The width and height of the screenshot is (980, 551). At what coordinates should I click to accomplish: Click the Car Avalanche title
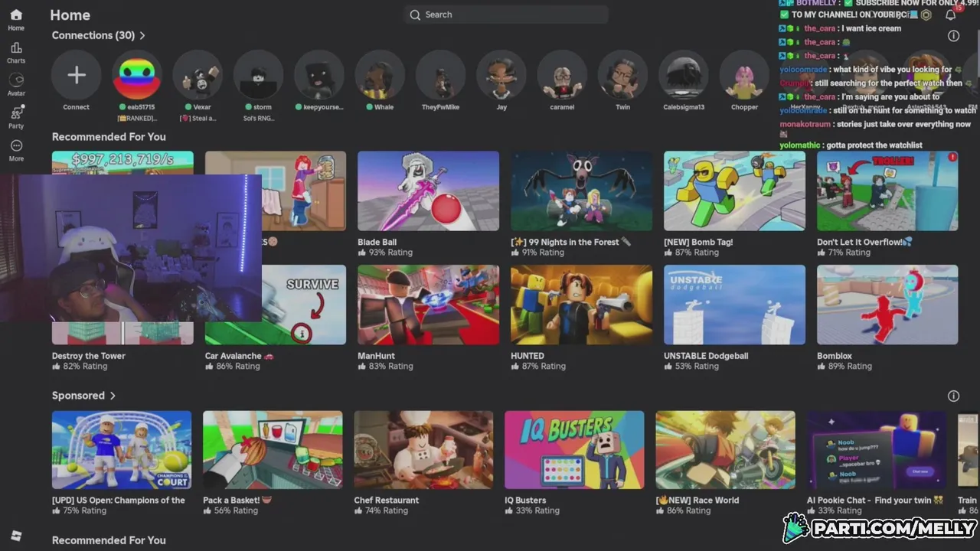click(239, 356)
